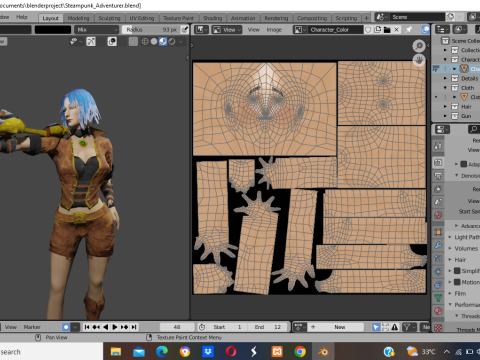Open the Scene properties tab
Screen dimensions: 480x360
click(438, 202)
